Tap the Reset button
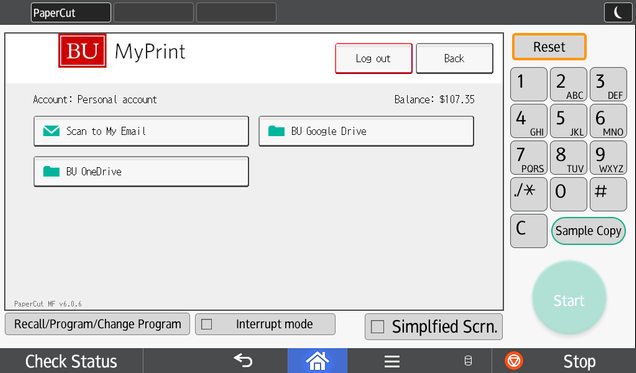Screen dimensions: 636x373 click(549, 47)
